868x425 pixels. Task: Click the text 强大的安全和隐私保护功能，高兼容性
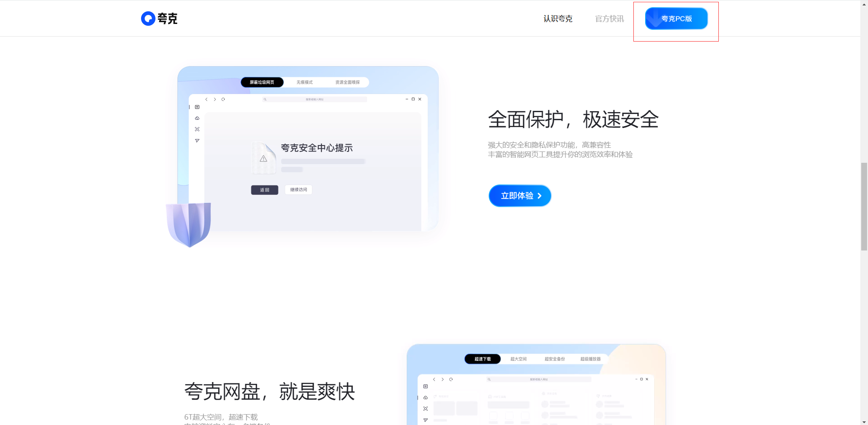coord(549,145)
